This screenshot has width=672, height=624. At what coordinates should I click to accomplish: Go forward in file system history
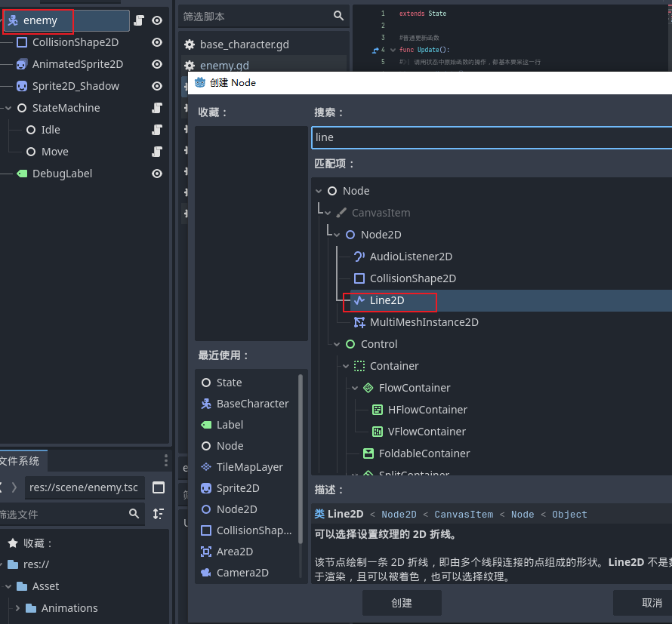(x=14, y=487)
